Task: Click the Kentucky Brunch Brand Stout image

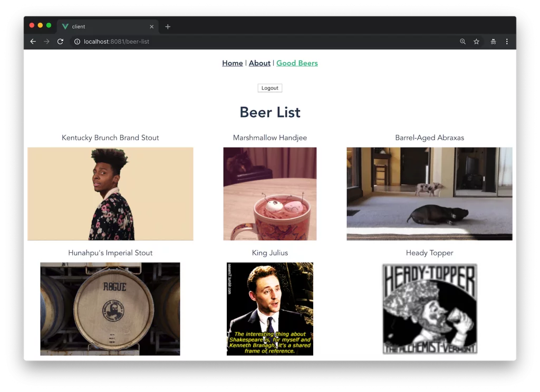Action: tap(110, 194)
